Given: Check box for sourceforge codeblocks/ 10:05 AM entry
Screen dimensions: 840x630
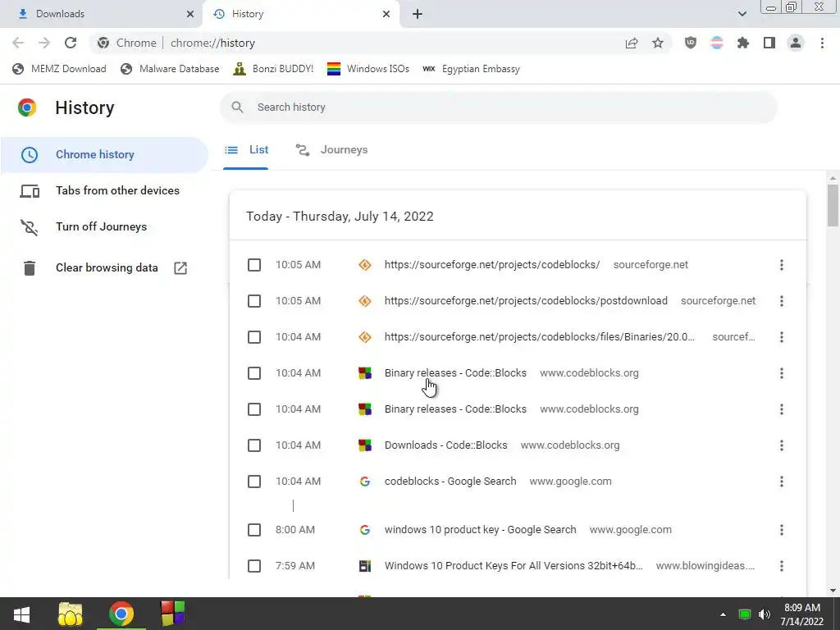Looking at the screenshot, I should tap(254, 265).
